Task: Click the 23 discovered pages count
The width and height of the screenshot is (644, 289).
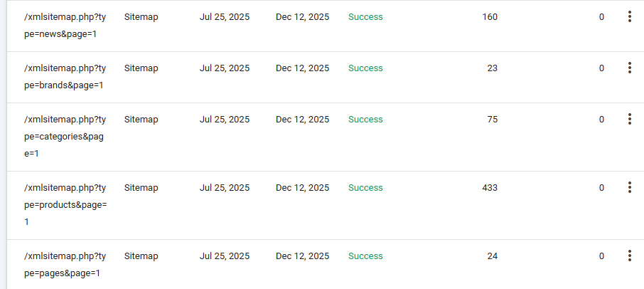Action: point(492,68)
